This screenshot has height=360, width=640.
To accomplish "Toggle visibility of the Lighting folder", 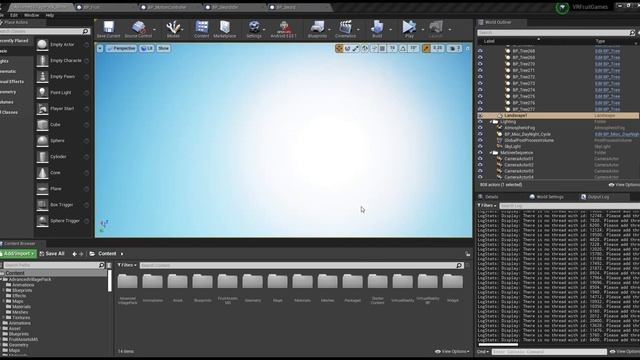I will coord(480,122).
